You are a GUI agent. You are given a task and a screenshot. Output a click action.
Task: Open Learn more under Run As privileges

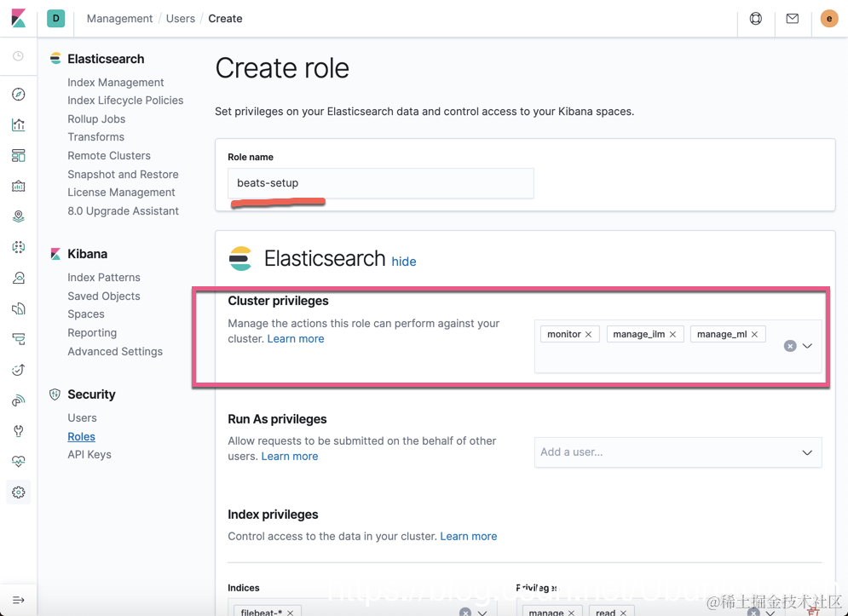[289, 456]
